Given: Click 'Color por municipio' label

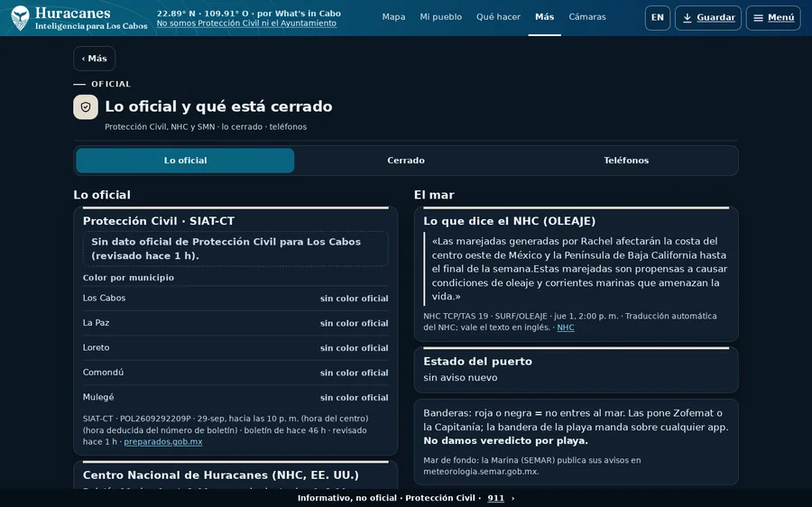Looking at the screenshot, I should pyautogui.click(x=128, y=278).
